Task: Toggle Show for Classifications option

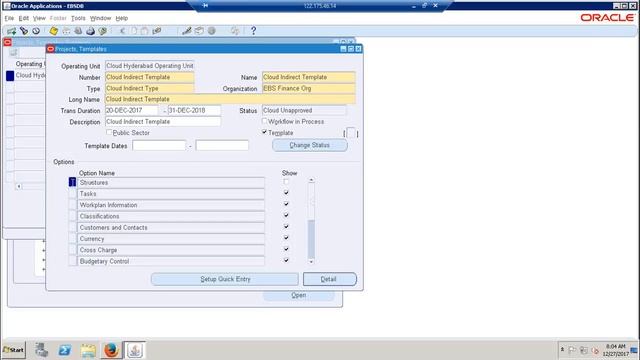Action: coord(286,215)
